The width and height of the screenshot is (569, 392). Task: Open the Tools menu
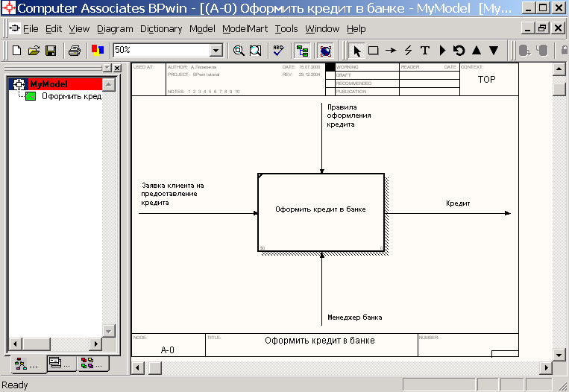[x=286, y=28]
